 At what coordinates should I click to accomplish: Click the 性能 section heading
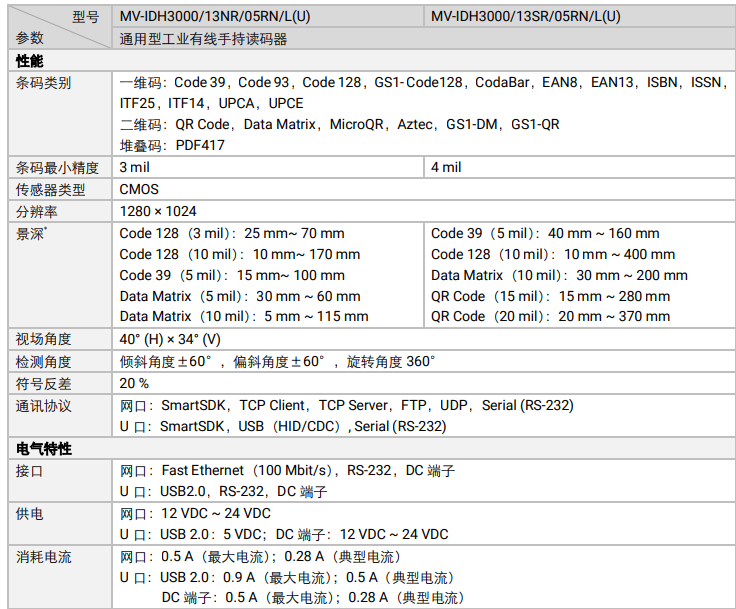tap(29, 61)
